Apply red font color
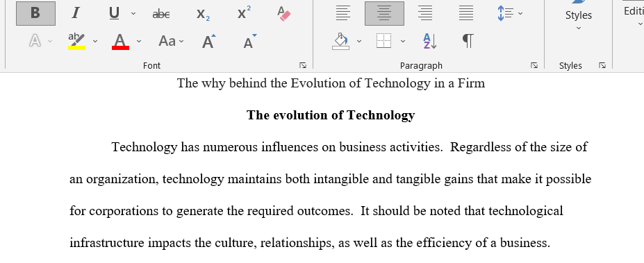644x263 pixels. (x=120, y=41)
